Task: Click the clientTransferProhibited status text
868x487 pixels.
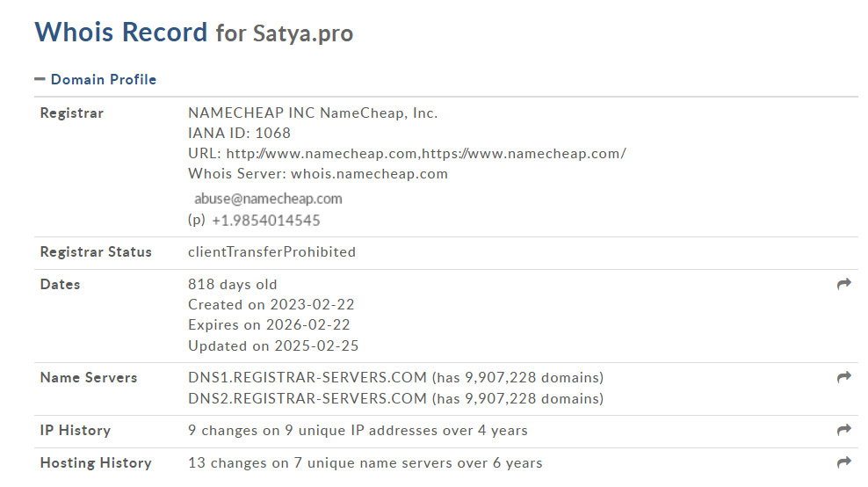Action: tap(271, 252)
